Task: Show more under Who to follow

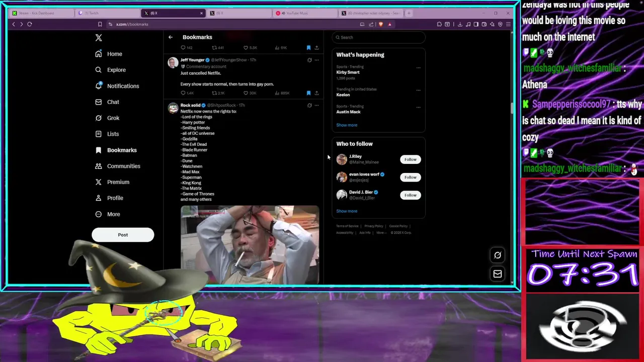Action: [x=347, y=211]
